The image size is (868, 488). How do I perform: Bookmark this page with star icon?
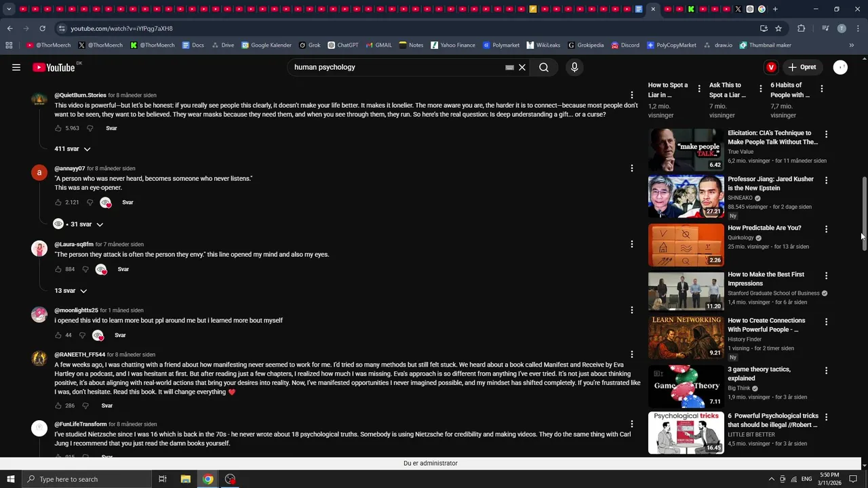778,28
